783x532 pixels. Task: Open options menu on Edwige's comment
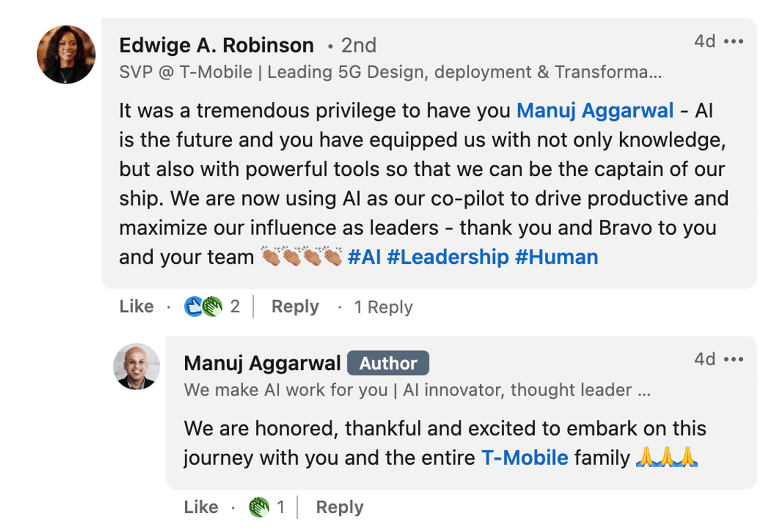[733, 41]
